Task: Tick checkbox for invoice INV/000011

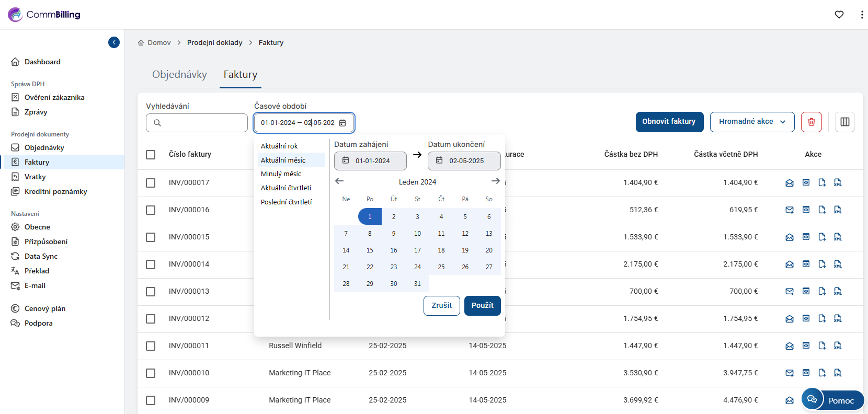Action: 151,346
